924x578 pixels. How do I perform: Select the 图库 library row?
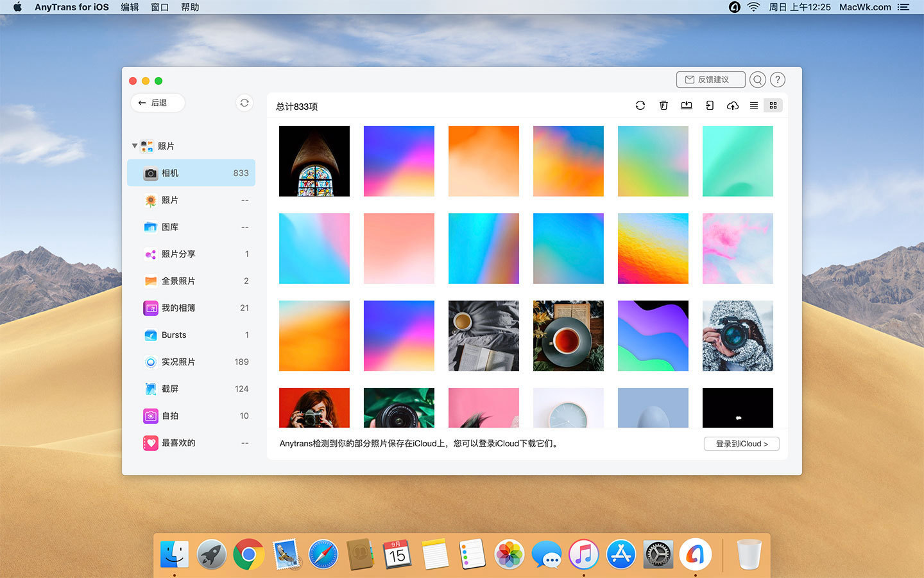pos(191,227)
